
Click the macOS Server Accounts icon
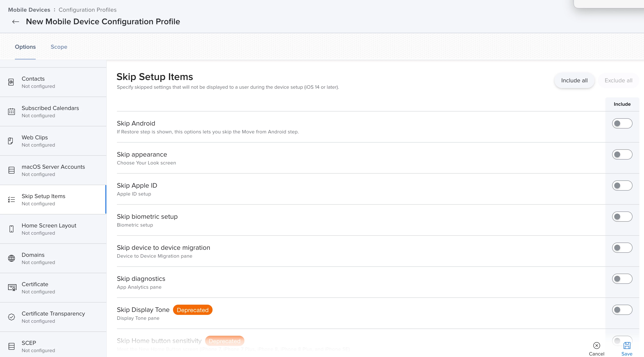point(11,170)
